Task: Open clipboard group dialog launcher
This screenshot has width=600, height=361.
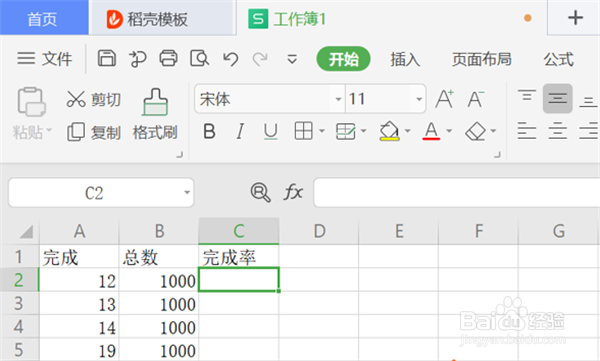Action: 179,155
